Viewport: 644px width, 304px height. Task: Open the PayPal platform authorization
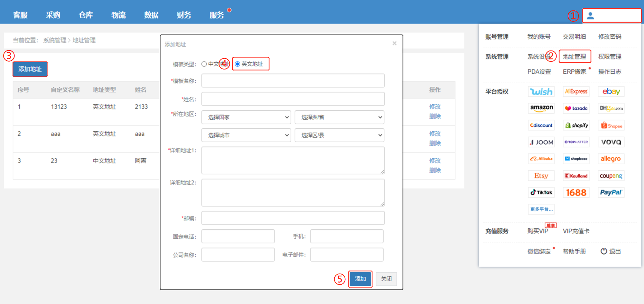(x=611, y=192)
